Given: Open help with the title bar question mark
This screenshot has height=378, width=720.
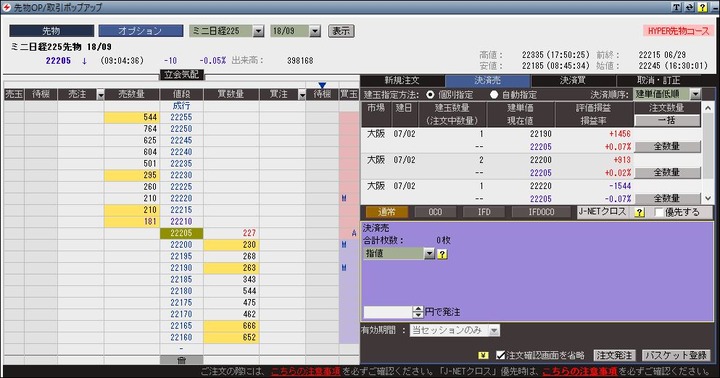Looking at the screenshot, I should (702, 7).
